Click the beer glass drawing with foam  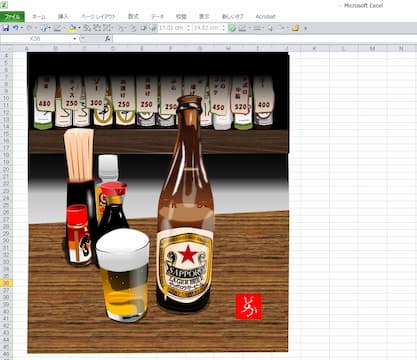[123, 275]
